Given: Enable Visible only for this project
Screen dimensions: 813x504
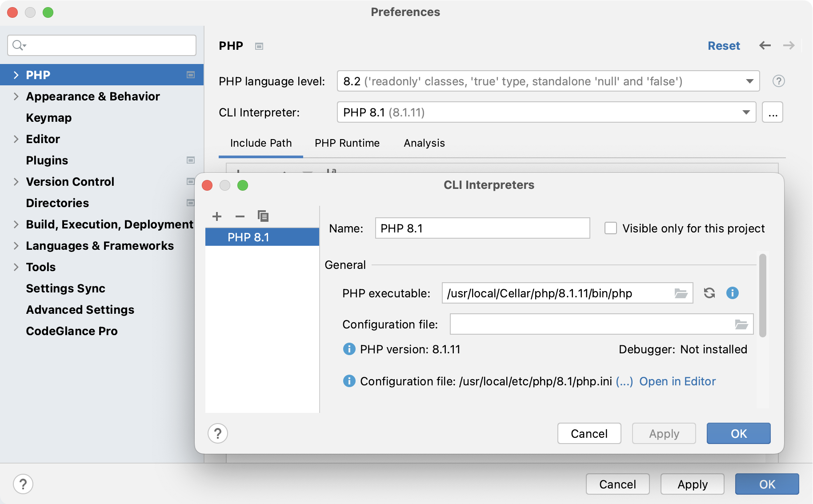Looking at the screenshot, I should pos(611,228).
